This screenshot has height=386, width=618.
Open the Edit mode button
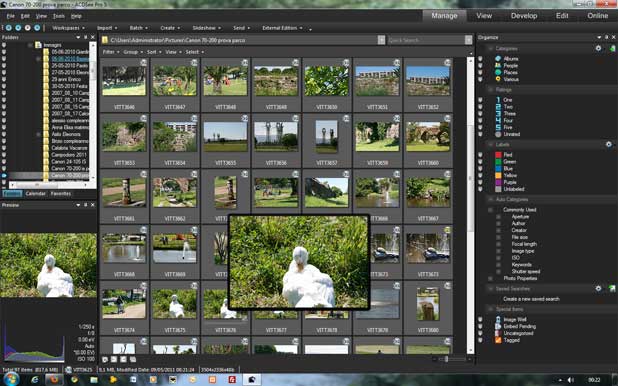562,16
